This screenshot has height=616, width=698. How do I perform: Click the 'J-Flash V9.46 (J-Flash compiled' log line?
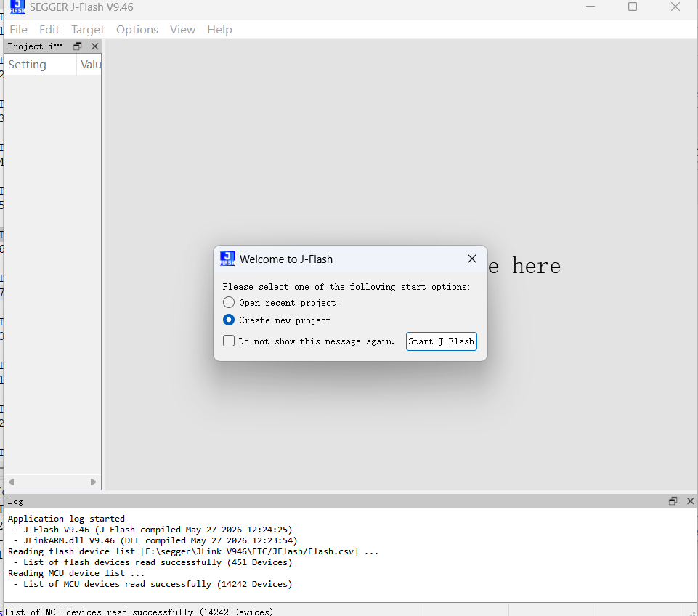tap(153, 530)
